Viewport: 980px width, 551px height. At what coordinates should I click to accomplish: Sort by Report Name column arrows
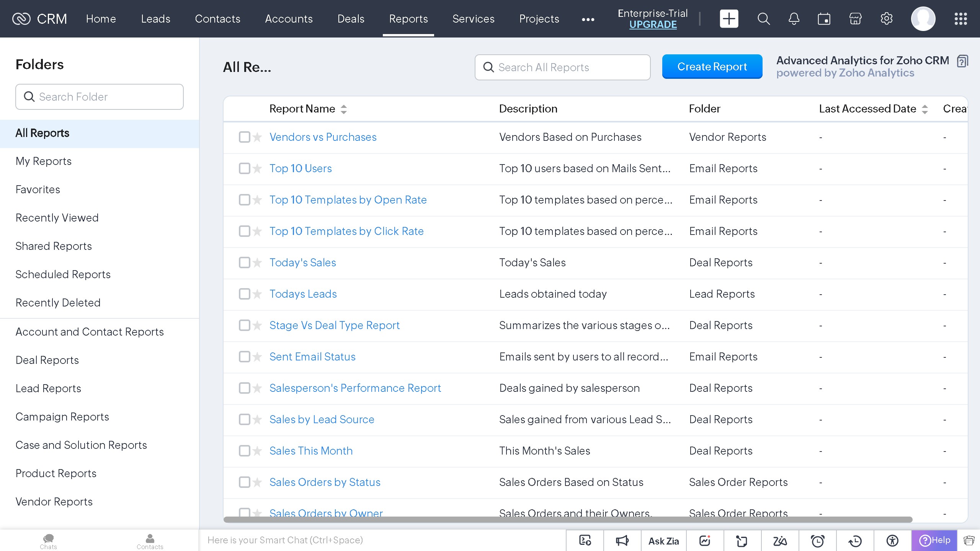click(x=344, y=109)
